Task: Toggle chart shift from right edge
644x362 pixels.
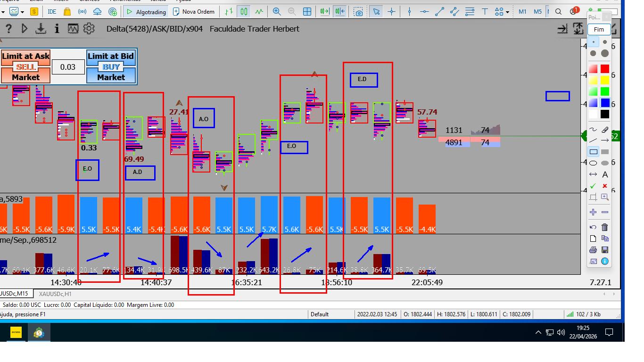Action: pos(339,12)
